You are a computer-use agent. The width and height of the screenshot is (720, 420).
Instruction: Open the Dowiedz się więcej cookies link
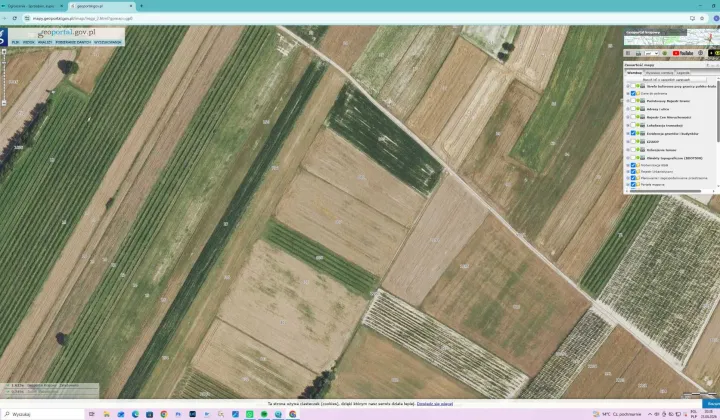[x=434, y=404]
